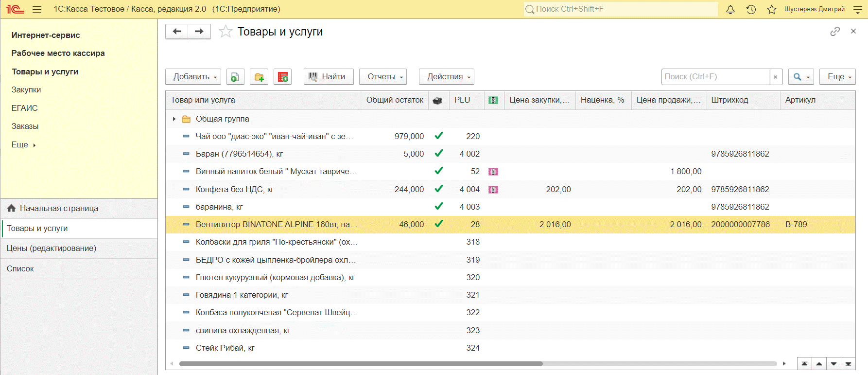Screen dimensions: 868x375
Task: Get link to page via chain icon
Action: click(835, 32)
